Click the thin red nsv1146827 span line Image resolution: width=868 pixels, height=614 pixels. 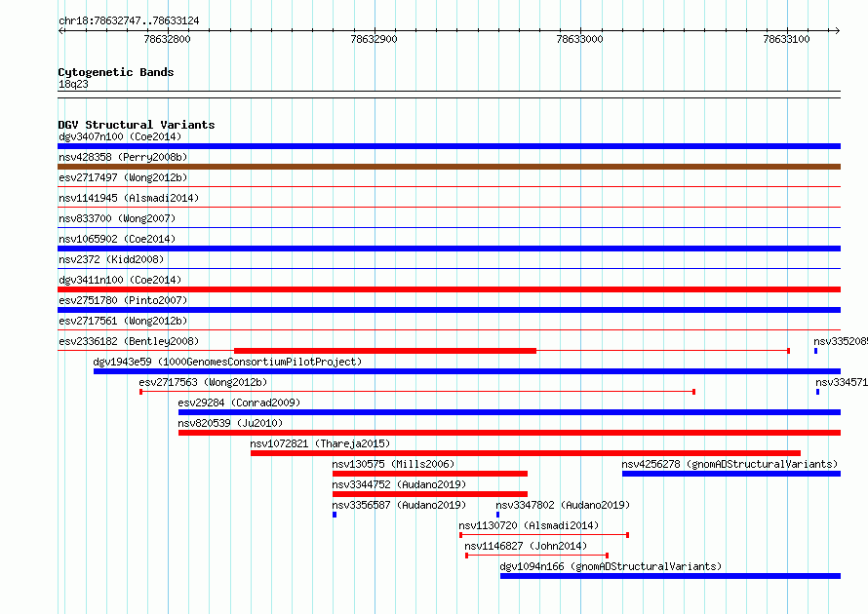point(537,556)
